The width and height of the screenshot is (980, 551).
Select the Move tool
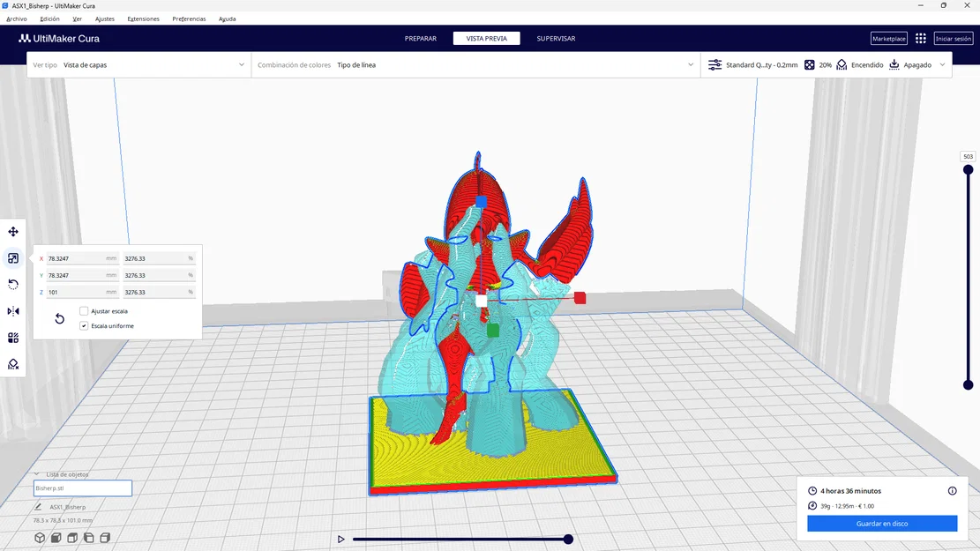[x=12, y=231]
